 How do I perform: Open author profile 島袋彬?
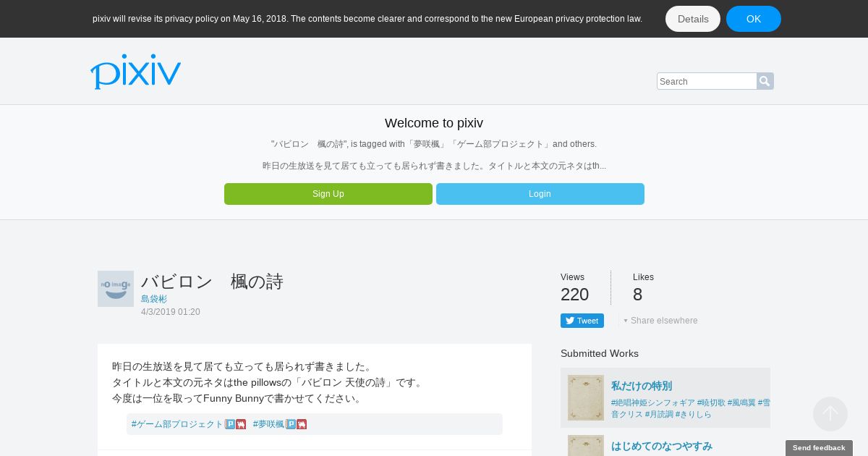(154, 299)
